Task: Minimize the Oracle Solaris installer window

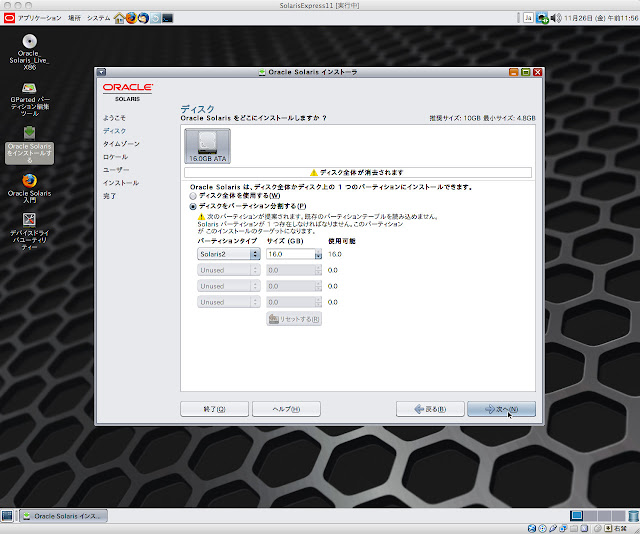Action: coord(514,72)
